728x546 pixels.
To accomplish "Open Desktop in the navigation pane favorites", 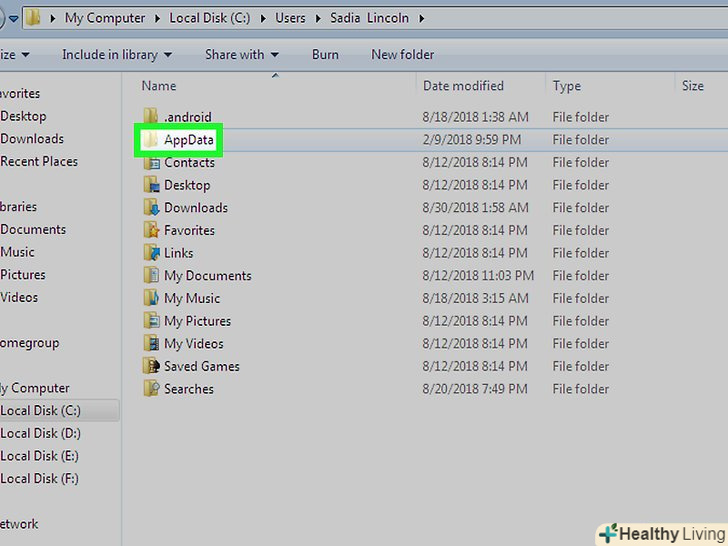I will 23,116.
